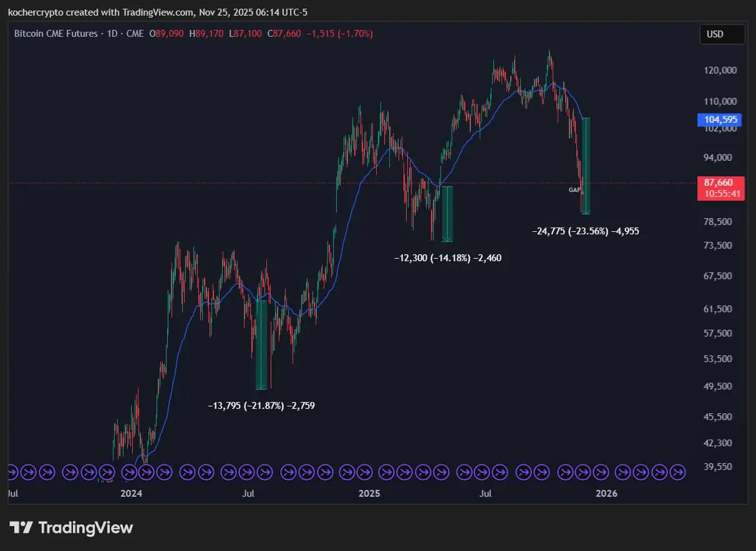Viewport: 756px width, 551px height.
Task: Click the close value C87,660 in the legend
Action: pyautogui.click(x=284, y=34)
